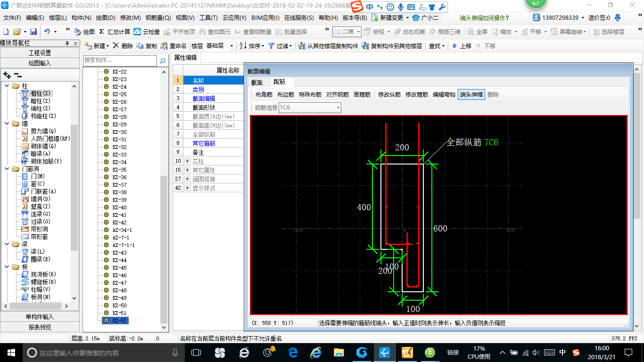Image resolution: width=644 pixels, height=362 pixels.
Task: Open the 过滤 filter dropdown
Action: coord(280,46)
